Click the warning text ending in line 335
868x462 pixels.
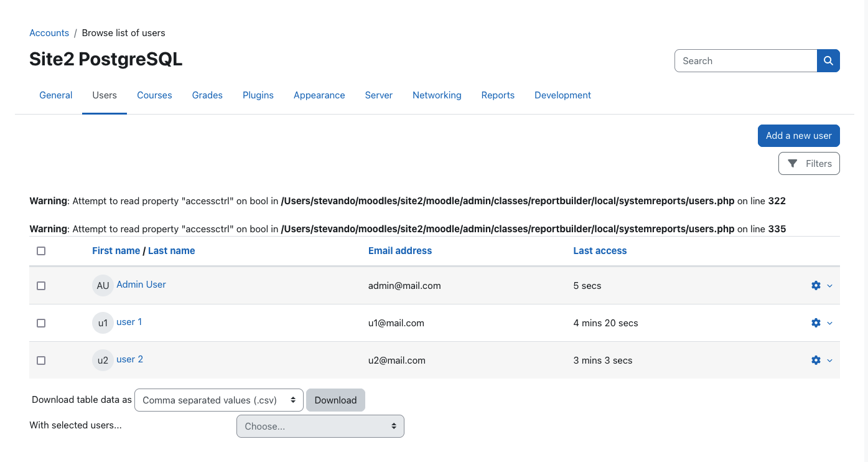(408, 229)
